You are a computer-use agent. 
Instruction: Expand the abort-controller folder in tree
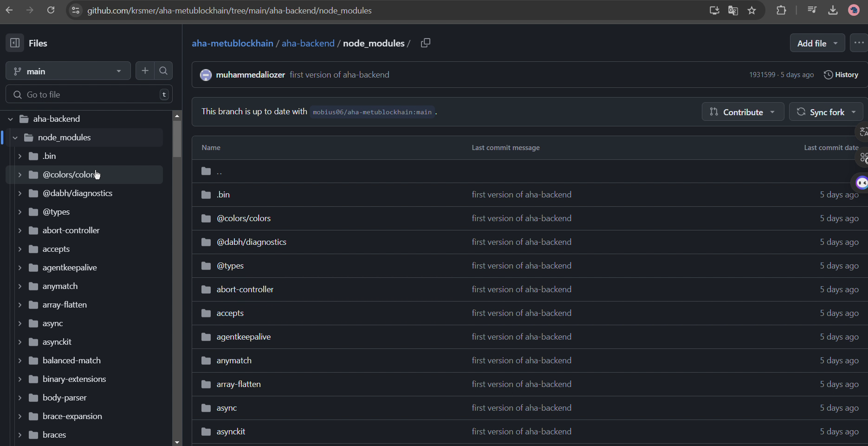coord(20,230)
